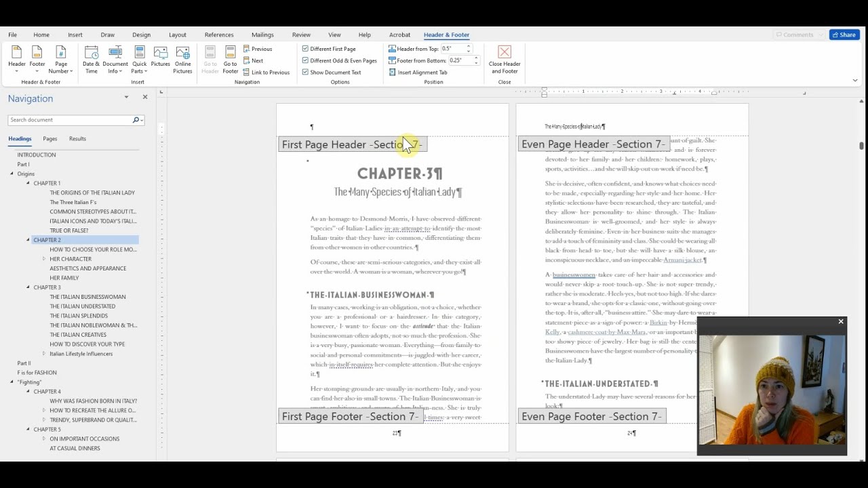
Task: Switch to Results in Navigation
Action: tap(77, 139)
